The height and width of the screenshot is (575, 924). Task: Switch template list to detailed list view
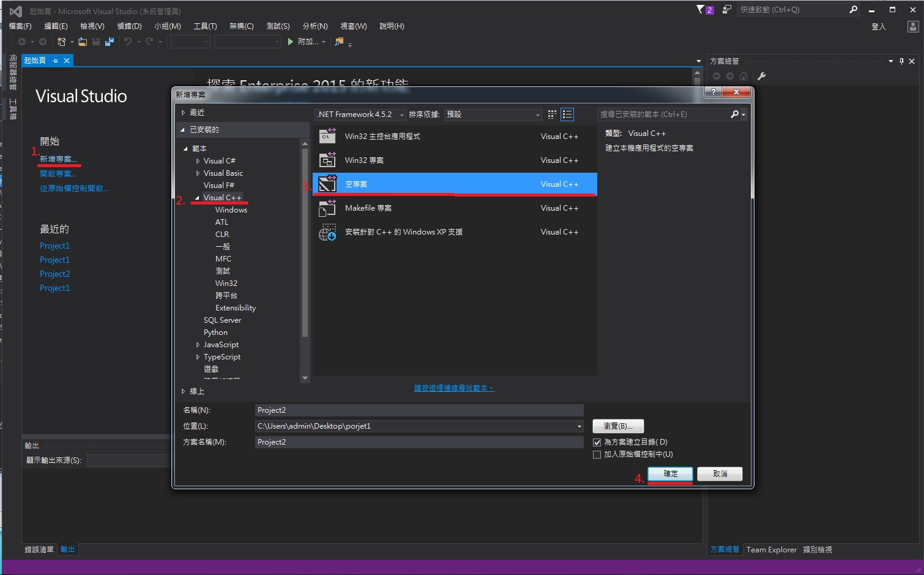click(568, 115)
